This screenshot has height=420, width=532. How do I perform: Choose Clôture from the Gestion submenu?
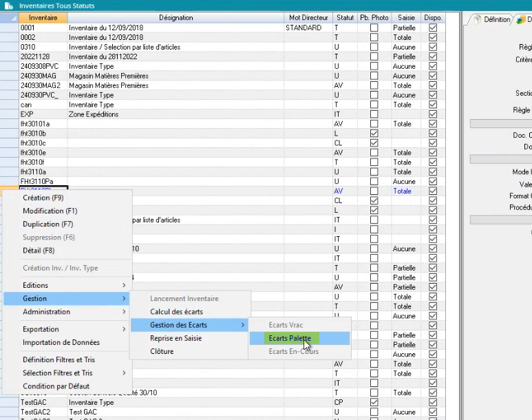pyautogui.click(x=162, y=351)
